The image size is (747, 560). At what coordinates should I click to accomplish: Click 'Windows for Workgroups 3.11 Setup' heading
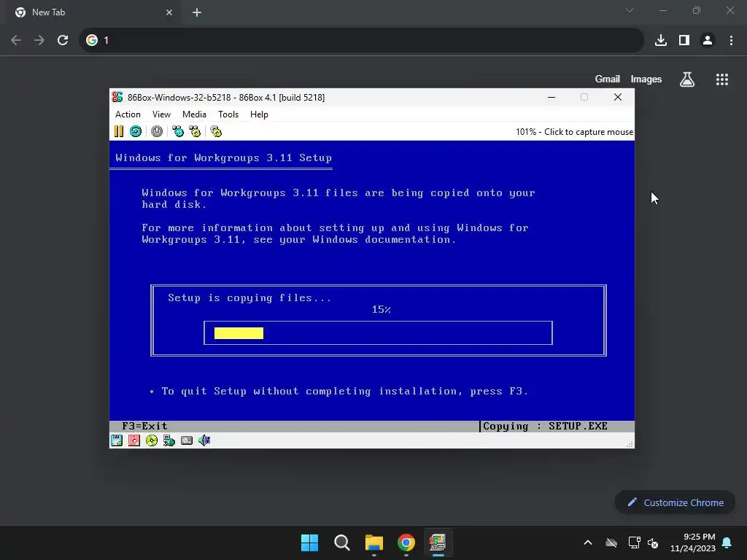click(223, 157)
